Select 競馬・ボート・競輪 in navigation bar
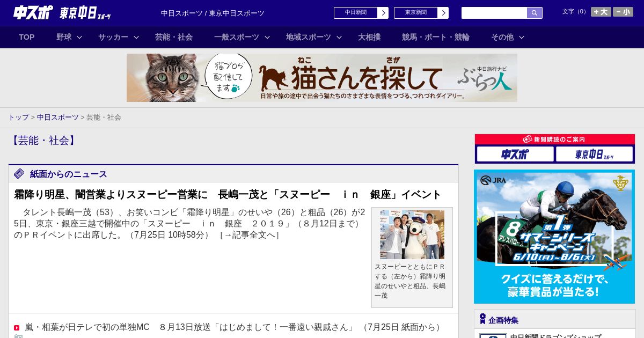 (x=436, y=37)
